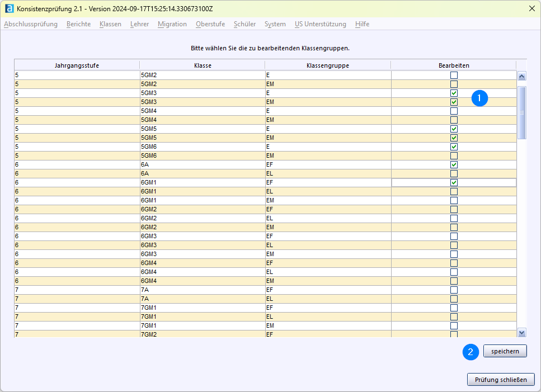This screenshot has width=541, height=392.
Task: Open the US Unterstützung menu
Action: (321, 24)
